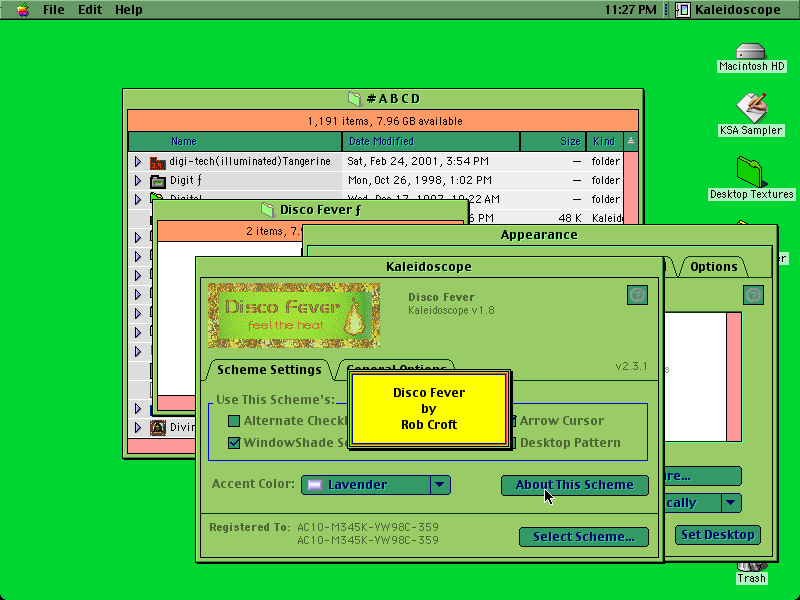The image size is (800, 600).
Task: Click the Kaleidoscope v1.8 text
Action: click(451, 310)
